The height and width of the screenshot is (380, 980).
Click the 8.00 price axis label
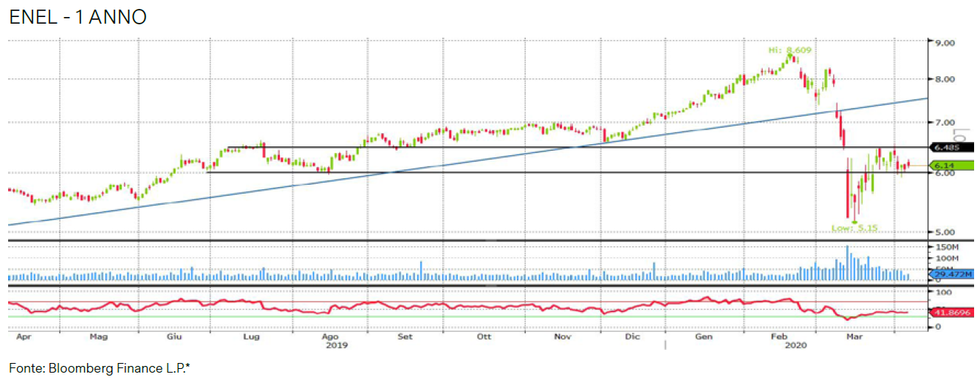pos(945,79)
